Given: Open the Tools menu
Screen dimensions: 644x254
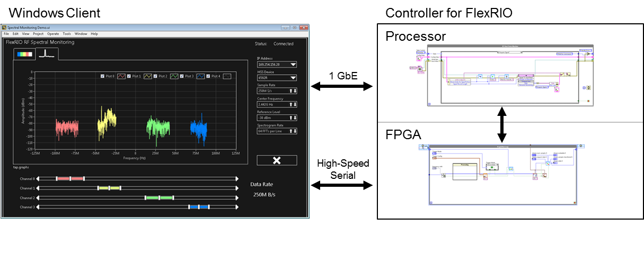Looking at the screenshot, I should 67,34.
